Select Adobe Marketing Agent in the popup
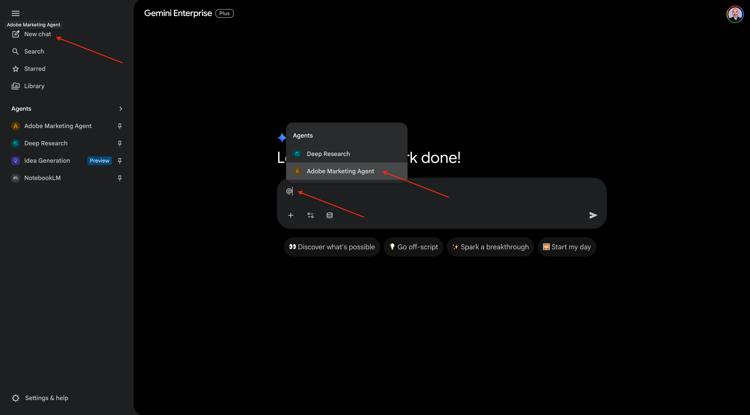The height and width of the screenshot is (415, 750). coord(347,171)
